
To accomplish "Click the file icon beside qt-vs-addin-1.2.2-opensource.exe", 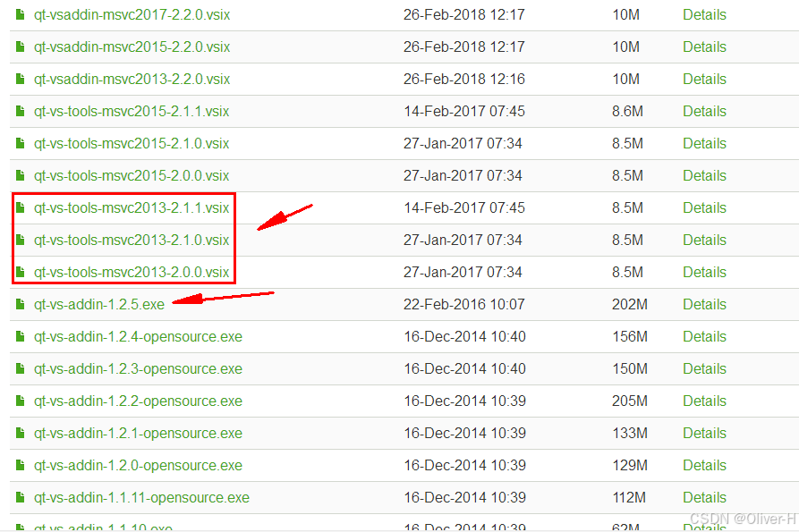I will pos(20,401).
